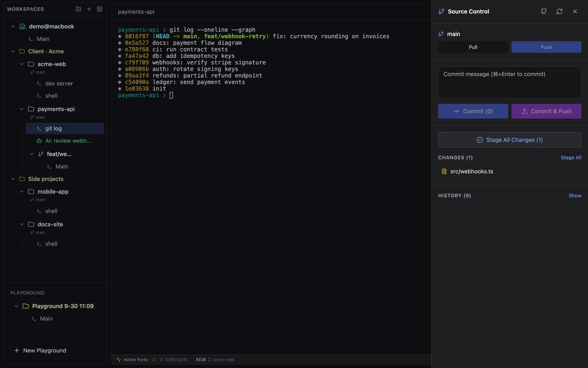Close the Source Control panel
This screenshot has height=368, width=588.
coord(575,12)
